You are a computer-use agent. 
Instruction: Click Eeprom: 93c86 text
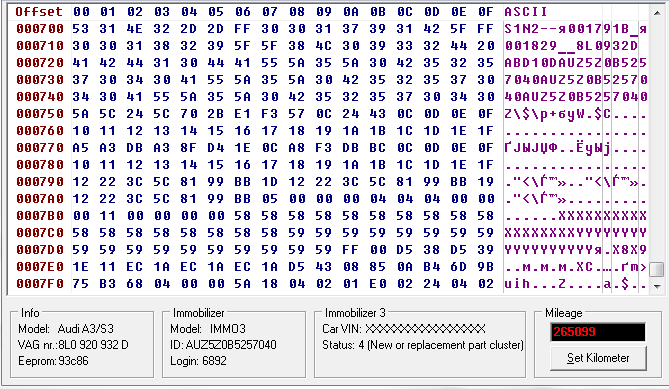(53, 361)
